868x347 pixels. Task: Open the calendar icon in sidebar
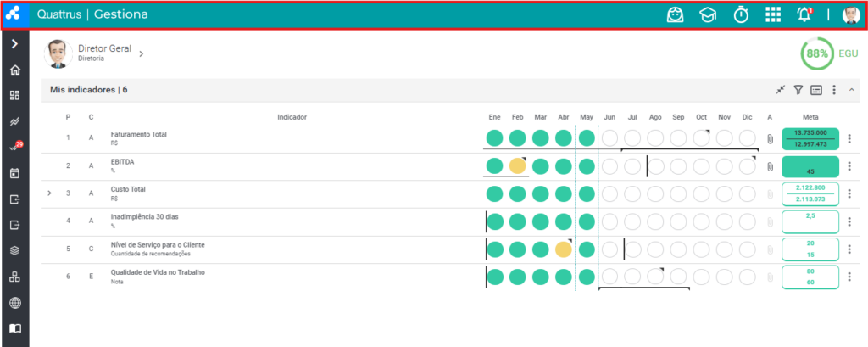pyautogui.click(x=15, y=173)
